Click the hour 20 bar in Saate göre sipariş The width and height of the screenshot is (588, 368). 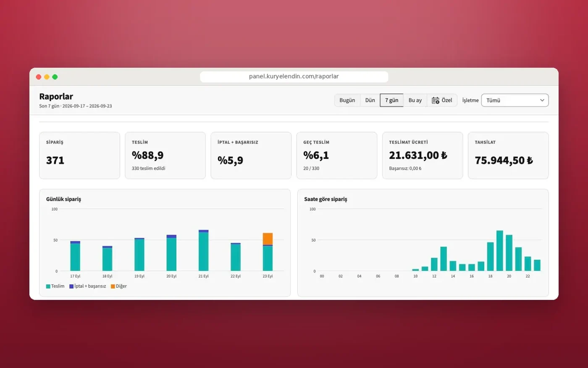pos(509,253)
